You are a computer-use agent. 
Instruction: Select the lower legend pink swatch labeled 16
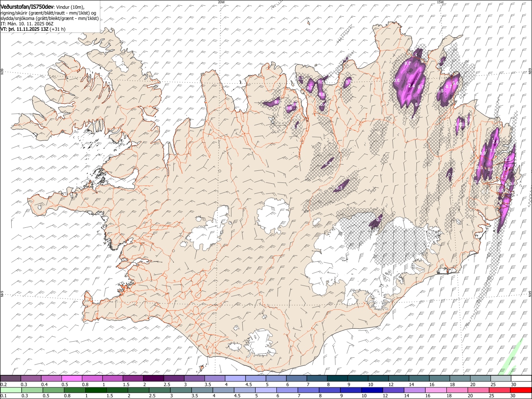tap(435, 390)
